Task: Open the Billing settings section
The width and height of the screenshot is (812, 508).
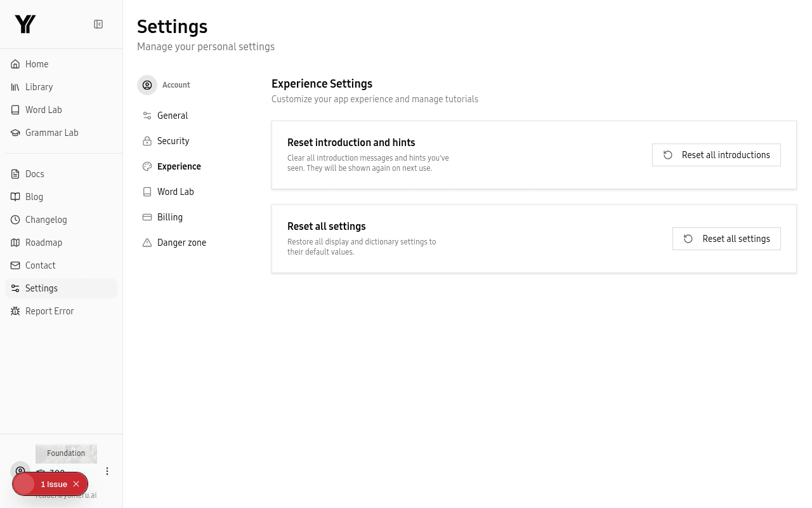Action: (170, 217)
